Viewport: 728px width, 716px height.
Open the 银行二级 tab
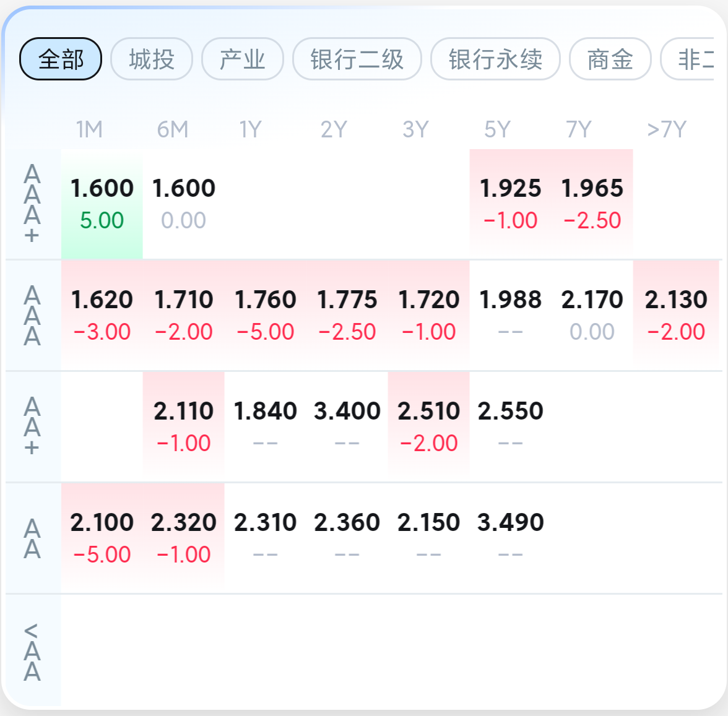(x=357, y=59)
